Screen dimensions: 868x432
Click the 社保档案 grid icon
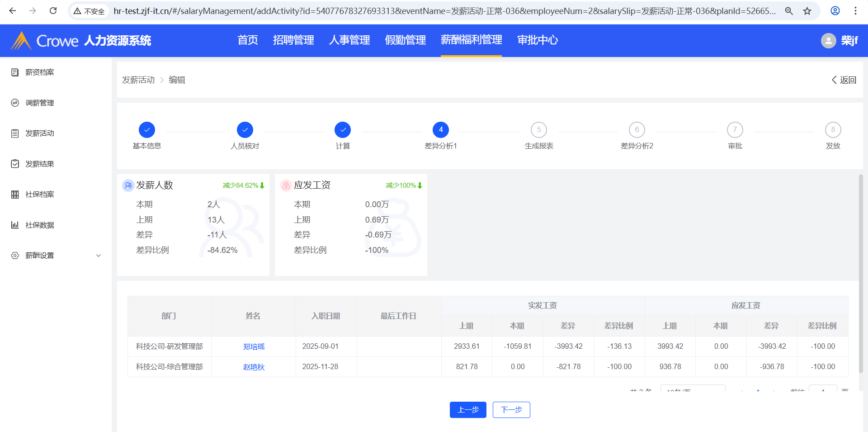point(15,195)
